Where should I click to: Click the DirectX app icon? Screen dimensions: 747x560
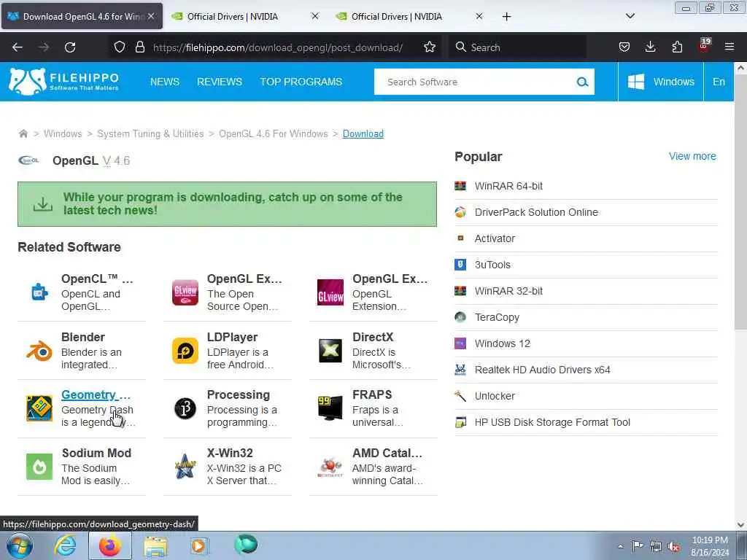click(x=330, y=351)
